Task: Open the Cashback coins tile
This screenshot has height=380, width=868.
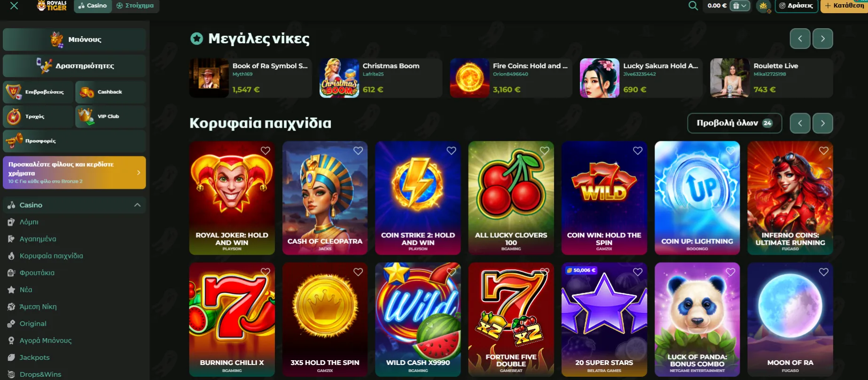Action: (110, 92)
